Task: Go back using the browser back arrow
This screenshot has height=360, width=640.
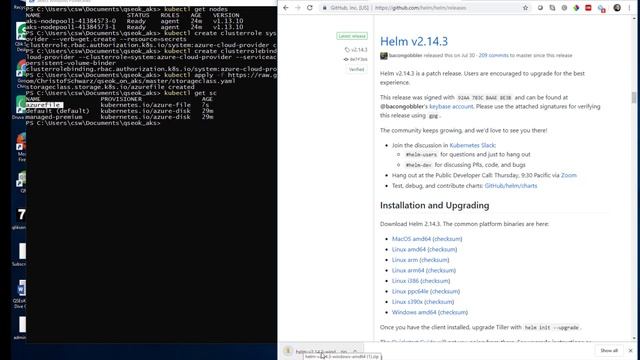Action: coord(286,8)
